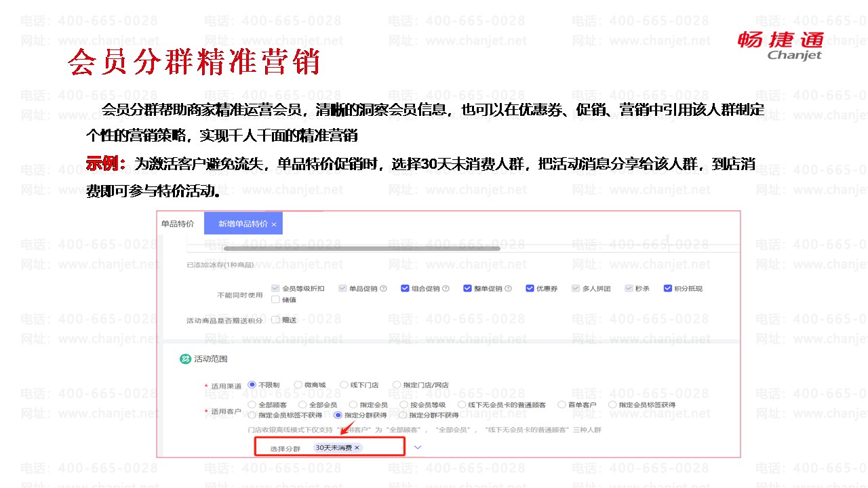The height and width of the screenshot is (488, 868).
Task: Remove the 30天未消费 group tag
Action: click(x=357, y=447)
